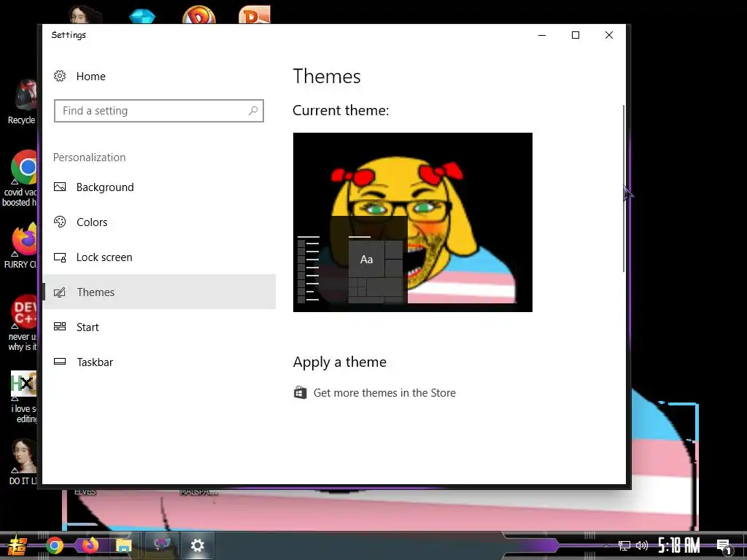Viewport: 747px width, 560px height.
Task: Focus the Find a setting search box
Action: 158,111
